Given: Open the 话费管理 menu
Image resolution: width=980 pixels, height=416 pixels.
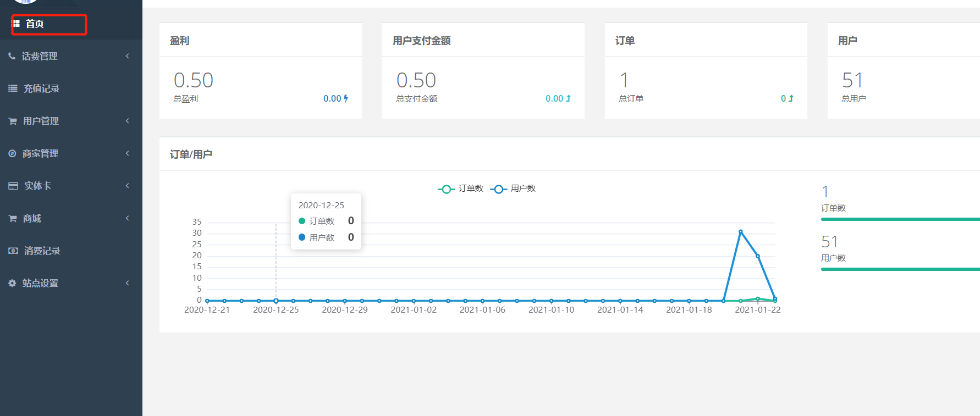Looking at the screenshot, I should coord(71,56).
